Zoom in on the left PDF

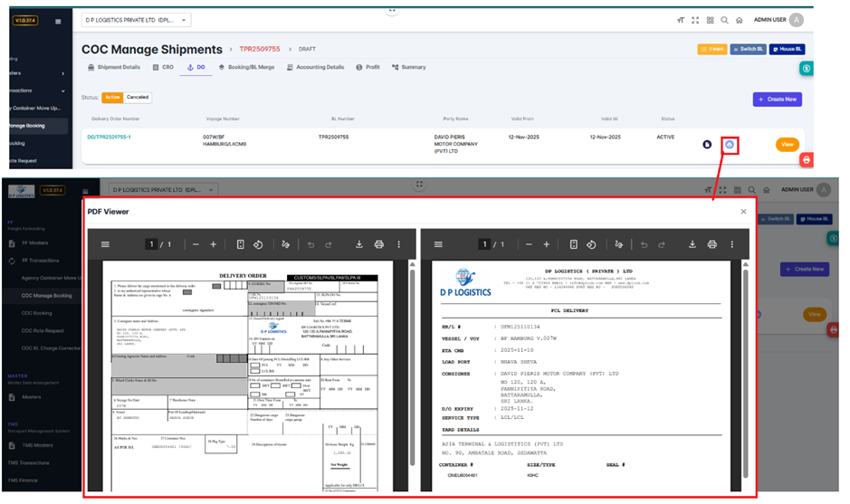tap(214, 244)
